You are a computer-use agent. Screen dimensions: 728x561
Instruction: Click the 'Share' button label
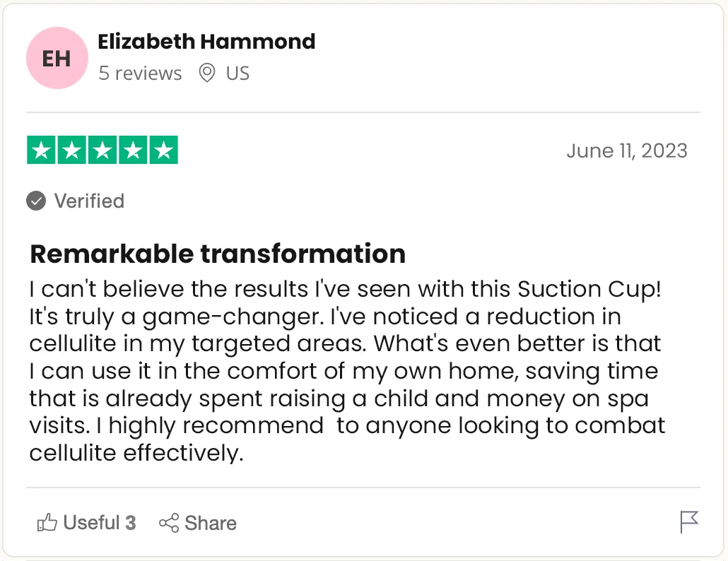tap(211, 523)
